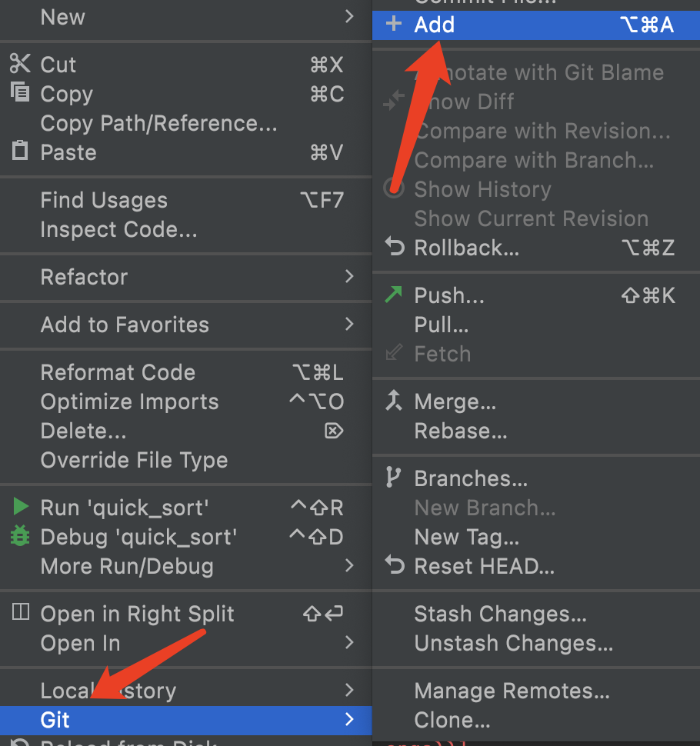Screen dimensions: 700x746
Task: Click the Paste clipboard icon
Action: point(20,151)
